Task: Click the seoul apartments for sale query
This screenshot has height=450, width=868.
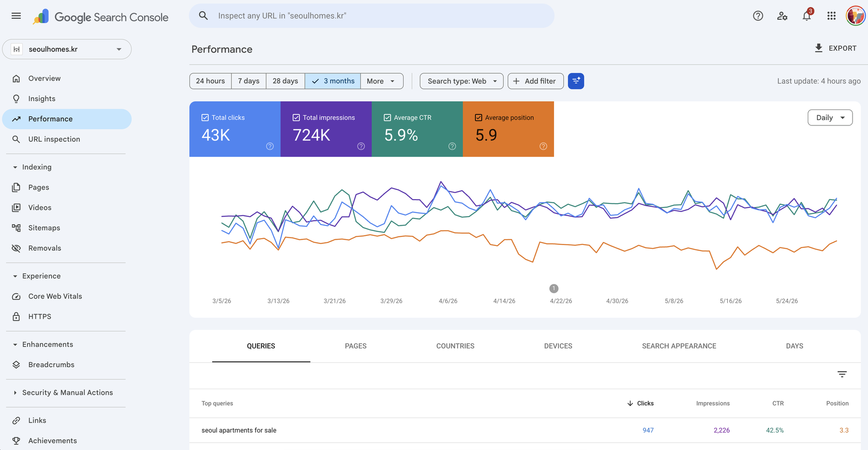Action: (239, 431)
